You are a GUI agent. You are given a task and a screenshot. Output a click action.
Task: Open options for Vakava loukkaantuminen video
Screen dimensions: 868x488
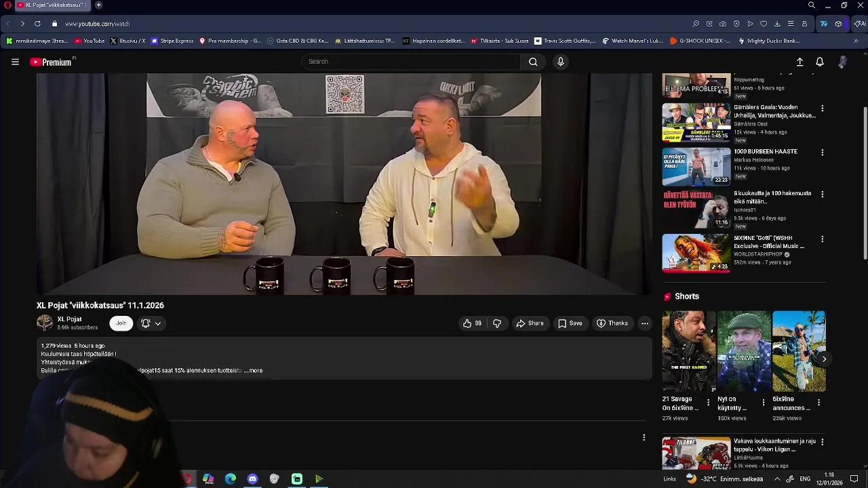(822, 442)
